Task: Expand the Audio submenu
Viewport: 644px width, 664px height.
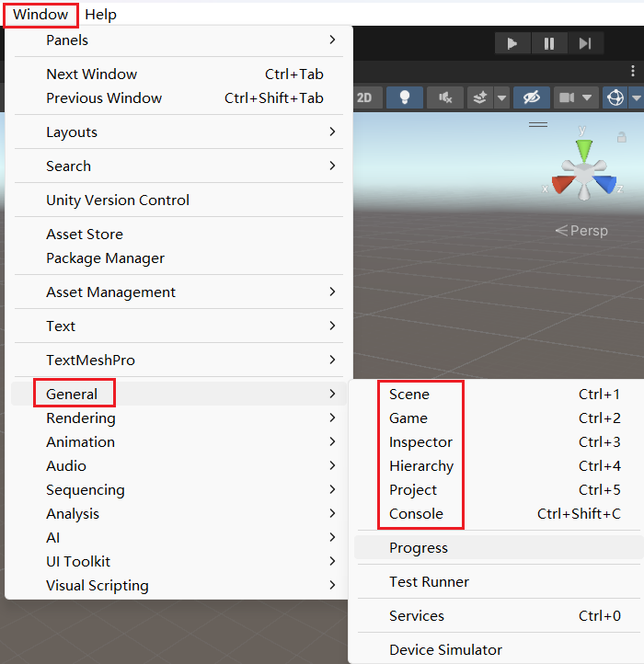Action: (x=178, y=466)
